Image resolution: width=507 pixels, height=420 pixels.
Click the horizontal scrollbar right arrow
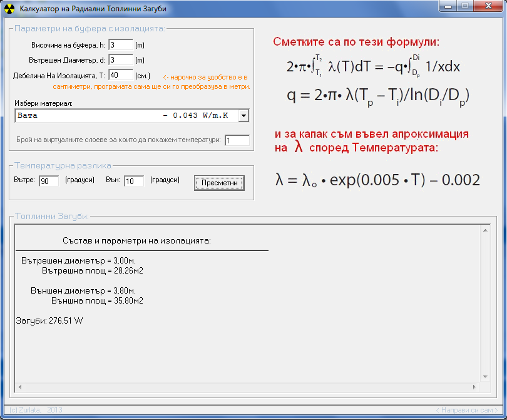pyautogui.click(x=475, y=387)
